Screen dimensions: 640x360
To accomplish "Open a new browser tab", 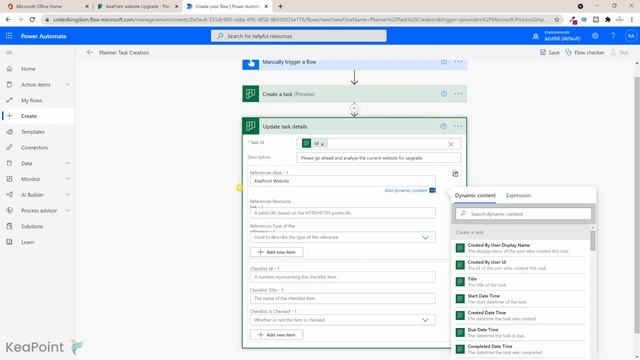I will tap(280, 7).
